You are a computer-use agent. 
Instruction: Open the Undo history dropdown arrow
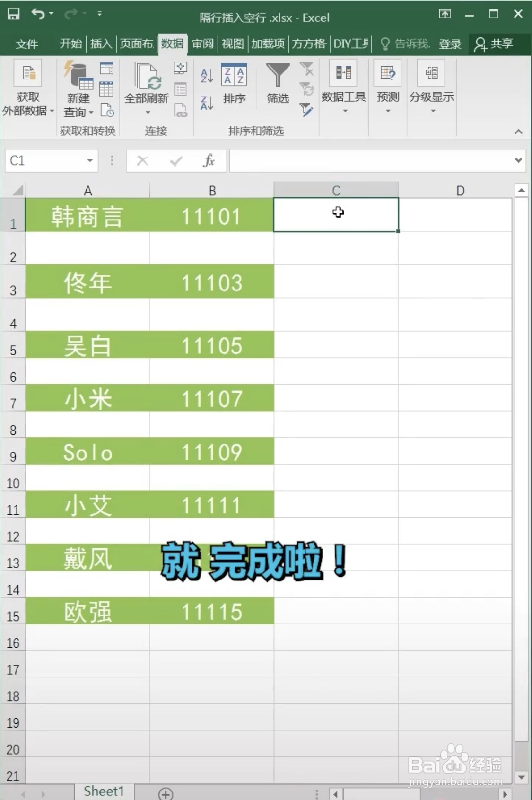tap(51, 14)
